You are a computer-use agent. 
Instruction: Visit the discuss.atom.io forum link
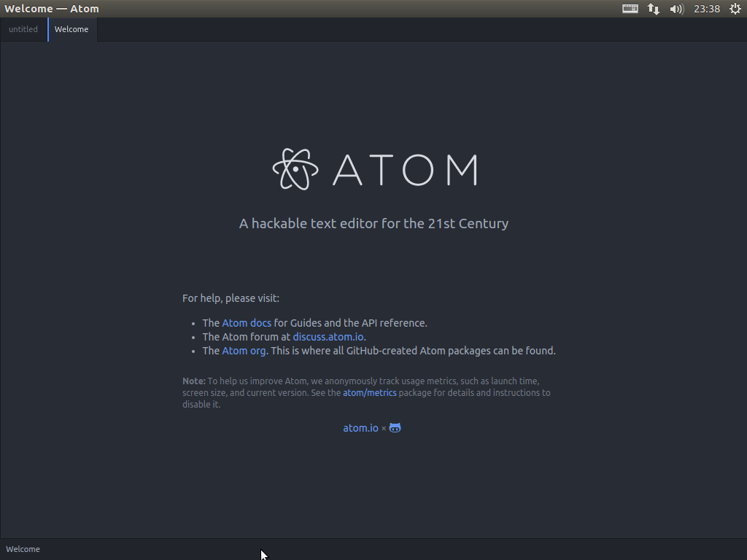point(328,336)
